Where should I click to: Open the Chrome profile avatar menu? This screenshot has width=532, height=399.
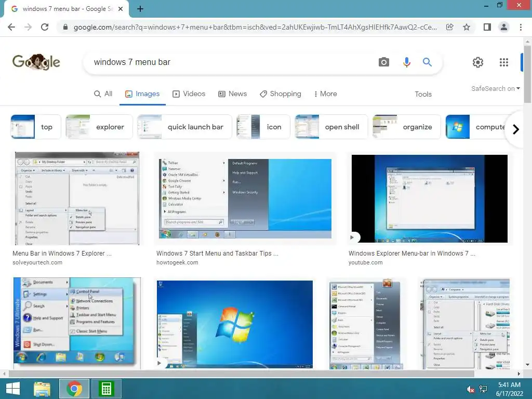(504, 27)
